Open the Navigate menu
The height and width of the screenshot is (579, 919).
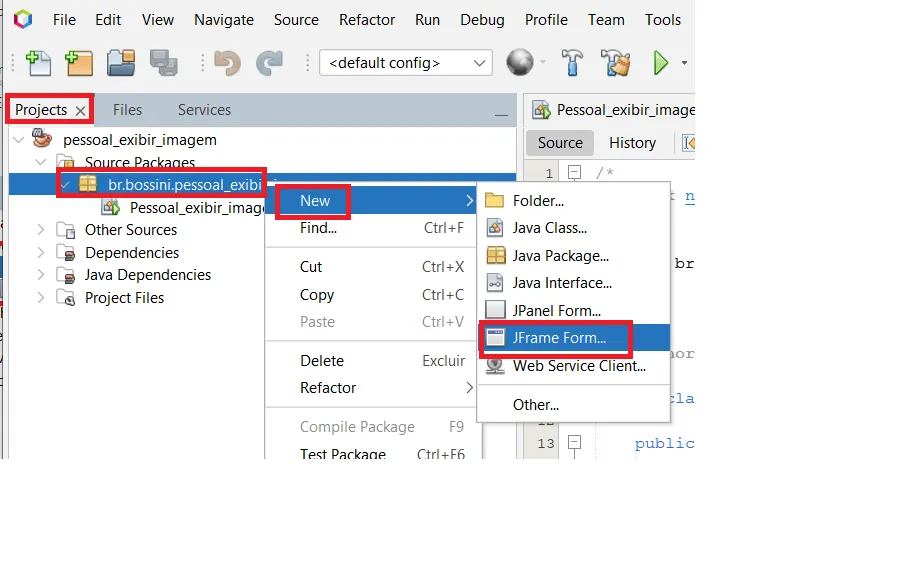pos(224,20)
